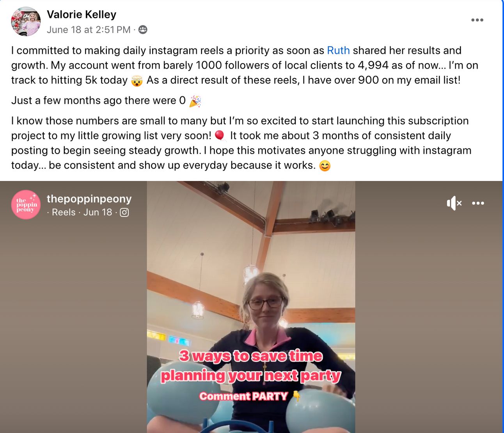Click the pointing-down emoji beside Comment PARTY

tap(296, 396)
